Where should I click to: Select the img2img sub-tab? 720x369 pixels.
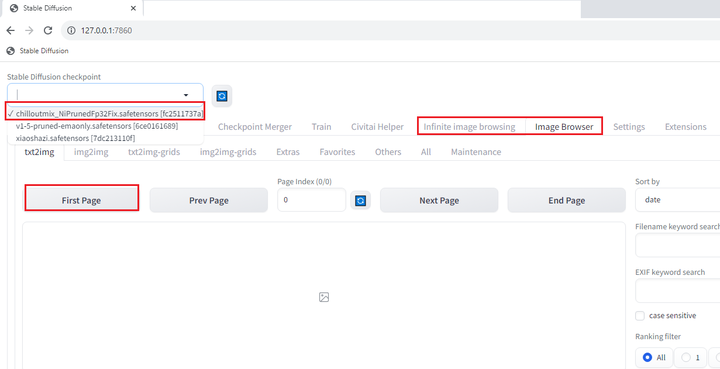(x=91, y=152)
